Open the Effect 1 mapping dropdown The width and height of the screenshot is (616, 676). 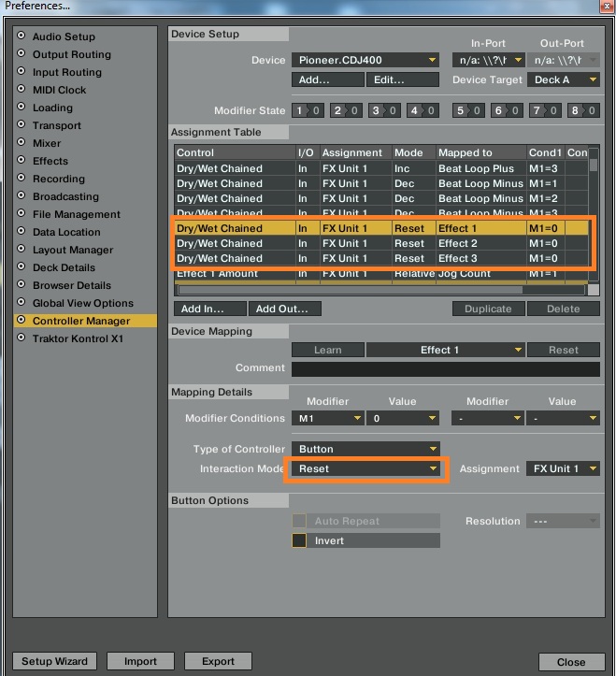coord(446,350)
